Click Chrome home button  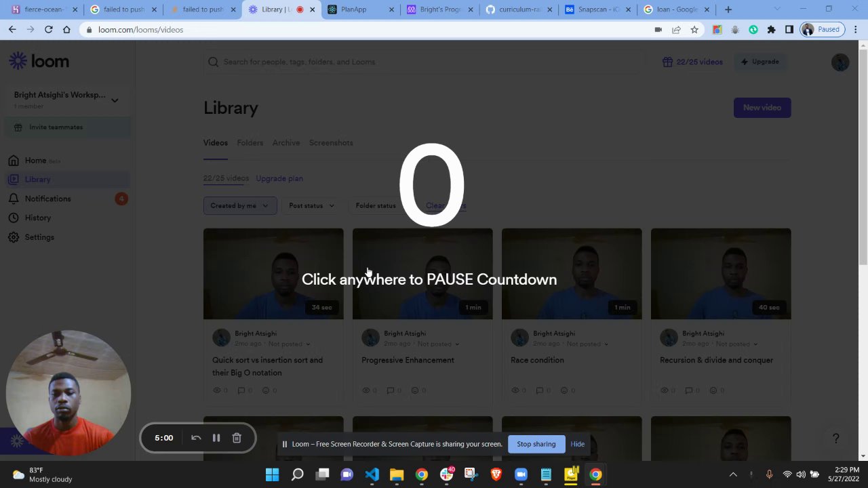tap(66, 30)
